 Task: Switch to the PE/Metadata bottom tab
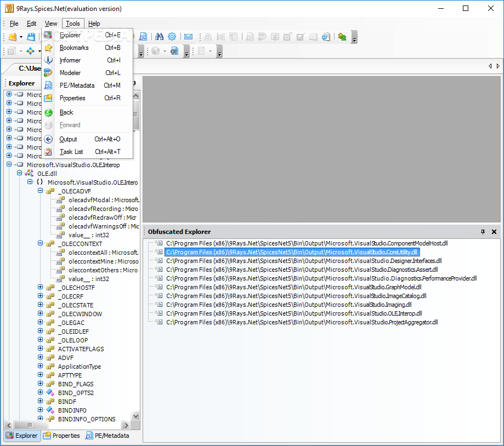[x=107, y=436]
